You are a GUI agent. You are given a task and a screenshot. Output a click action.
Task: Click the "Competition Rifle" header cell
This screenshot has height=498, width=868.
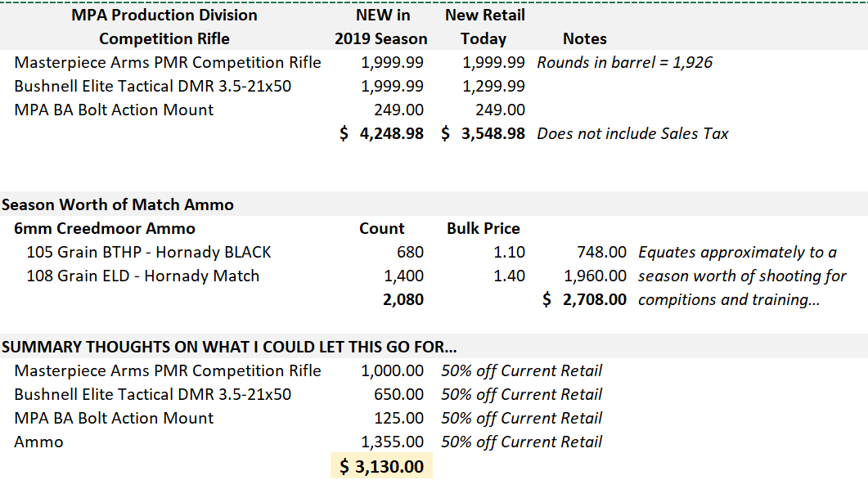(164, 38)
